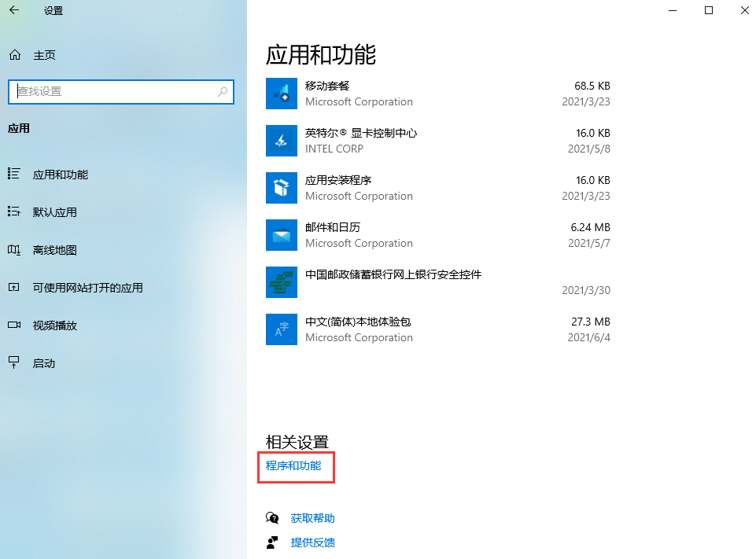Select the 邮件和日历 app name
The image size is (756, 559).
pyautogui.click(x=333, y=227)
